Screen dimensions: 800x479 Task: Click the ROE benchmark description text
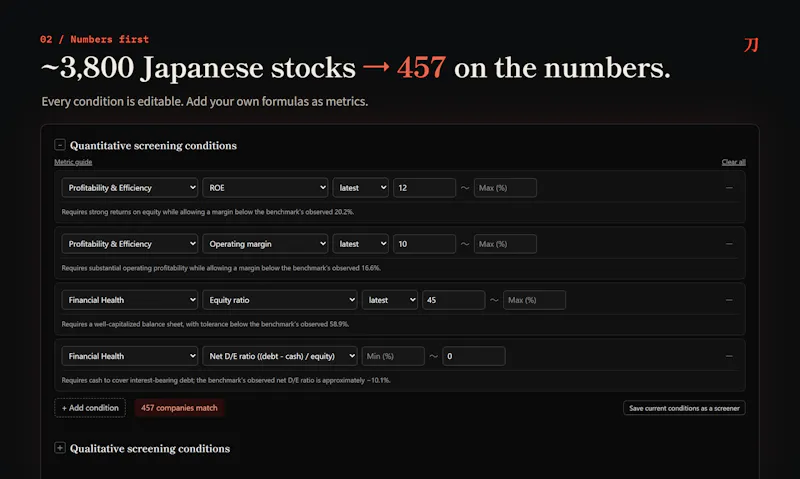pyautogui.click(x=208, y=212)
